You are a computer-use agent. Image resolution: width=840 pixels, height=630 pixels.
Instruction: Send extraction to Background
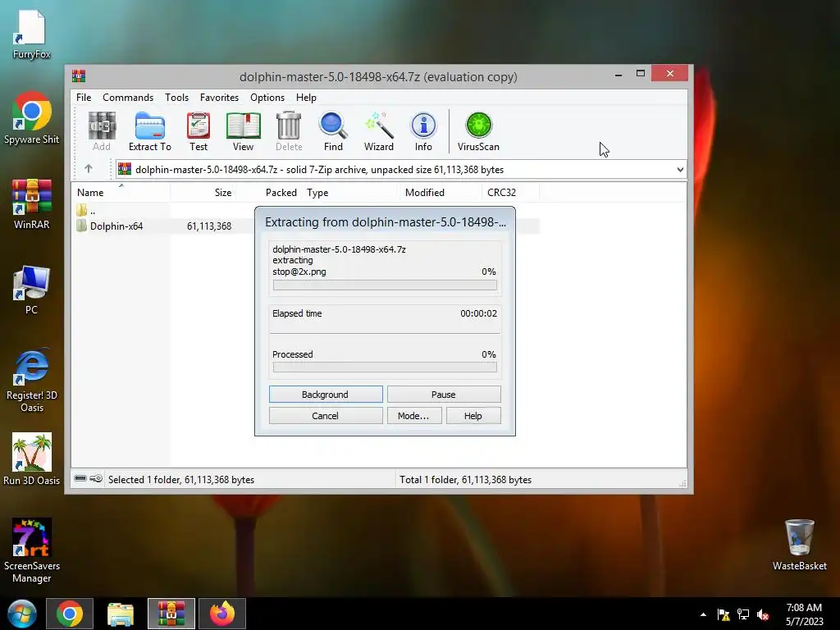[x=326, y=395]
